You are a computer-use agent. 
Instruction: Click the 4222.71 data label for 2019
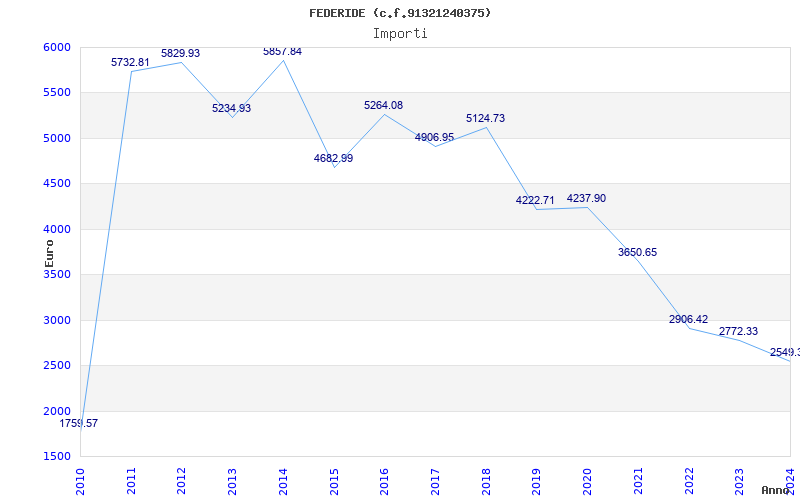pos(535,201)
